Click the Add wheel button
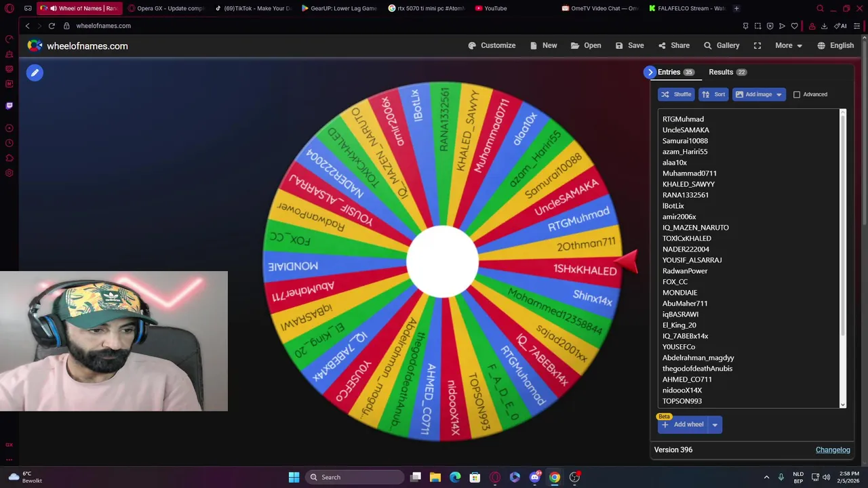868x488 pixels. [x=682, y=424]
